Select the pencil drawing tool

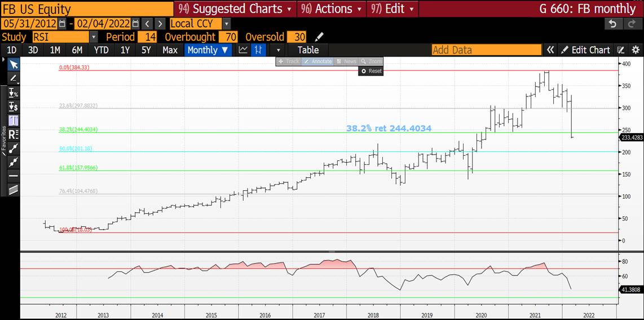(x=14, y=78)
